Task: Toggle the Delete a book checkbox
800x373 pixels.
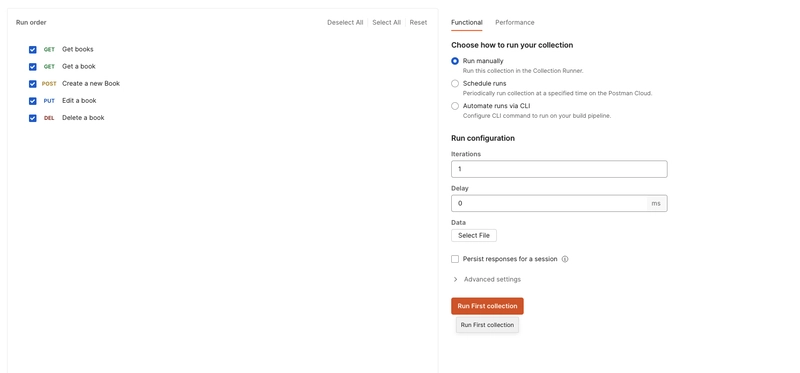Action: (33, 118)
